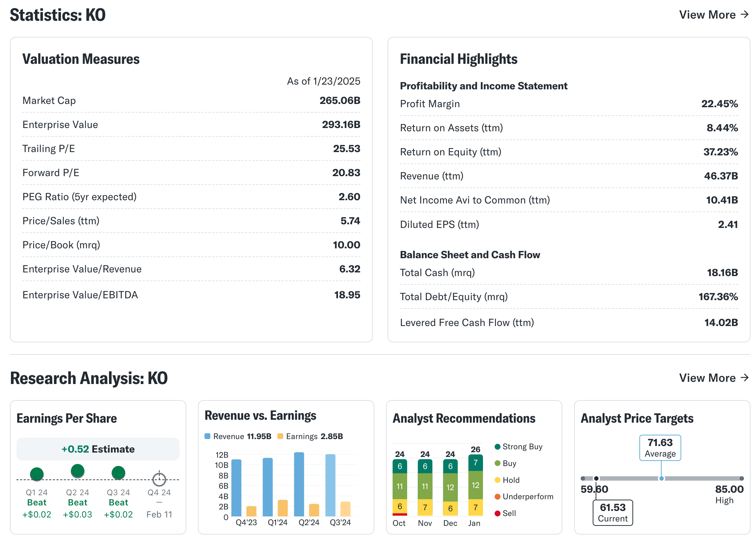Click the blue Revenue legend square
Screen dimensions: 756x539
207,436
